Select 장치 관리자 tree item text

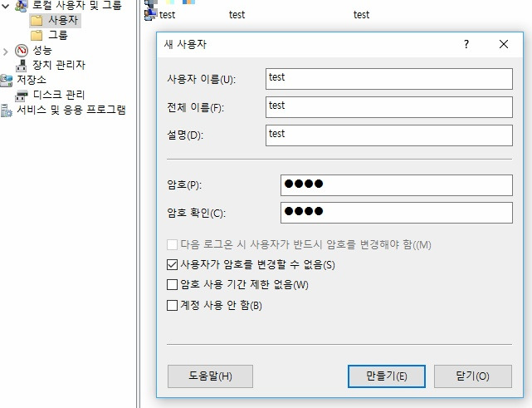(59, 65)
